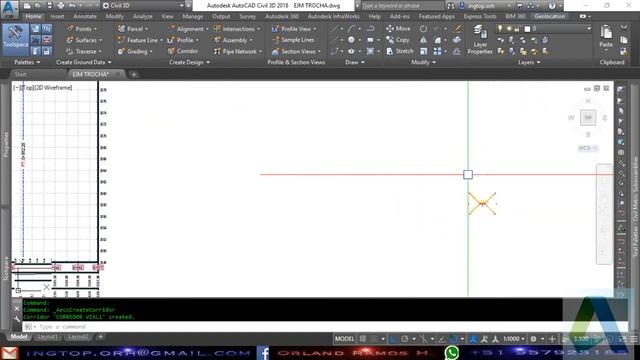The width and height of the screenshot is (640, 360).
Task: Open the Toolspace palette
Action: [x=16, y=40]
